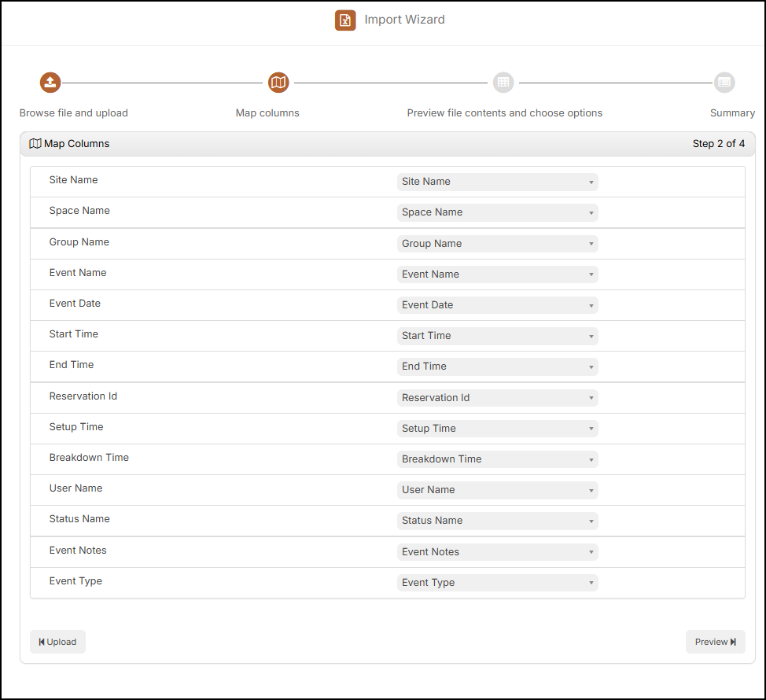Open the Reservation Id mapping dropdown
This screenshot has height=700, width=766.
pyautogui.click(x=497, y=398)
